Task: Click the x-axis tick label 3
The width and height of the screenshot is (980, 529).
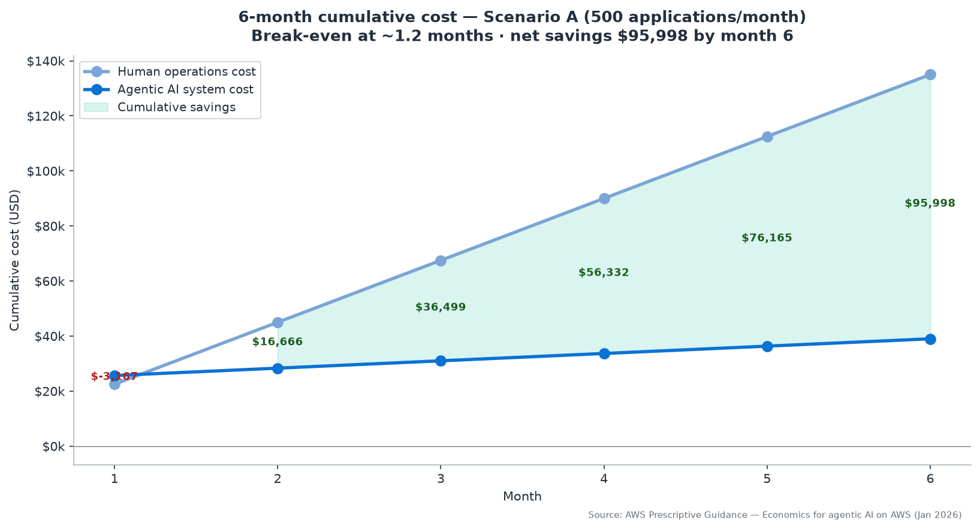Action: coord(441,479)
